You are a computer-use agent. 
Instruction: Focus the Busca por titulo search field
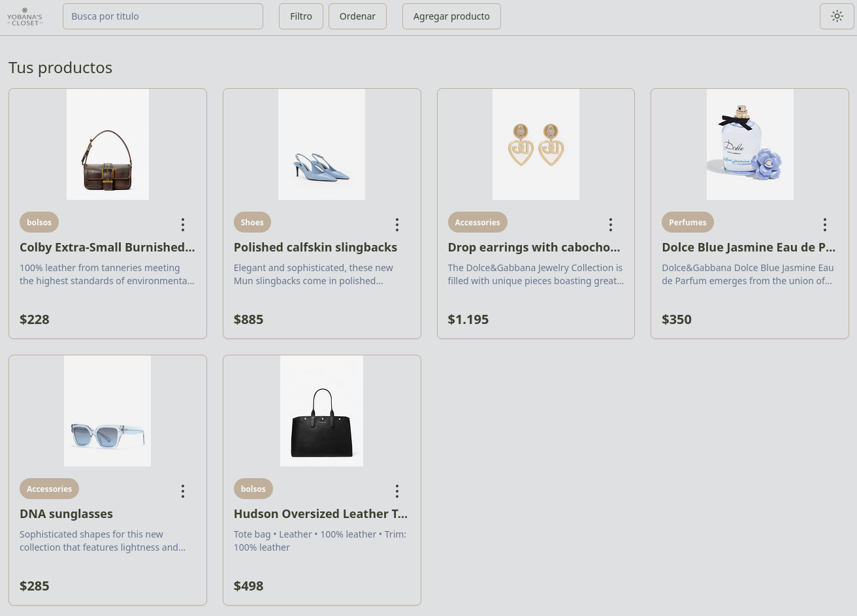point(163,16)
